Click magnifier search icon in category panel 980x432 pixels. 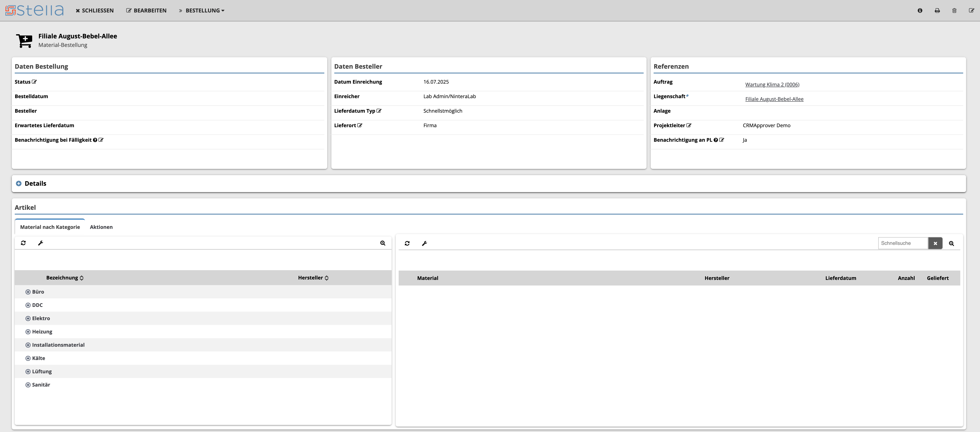click(383, 243)
